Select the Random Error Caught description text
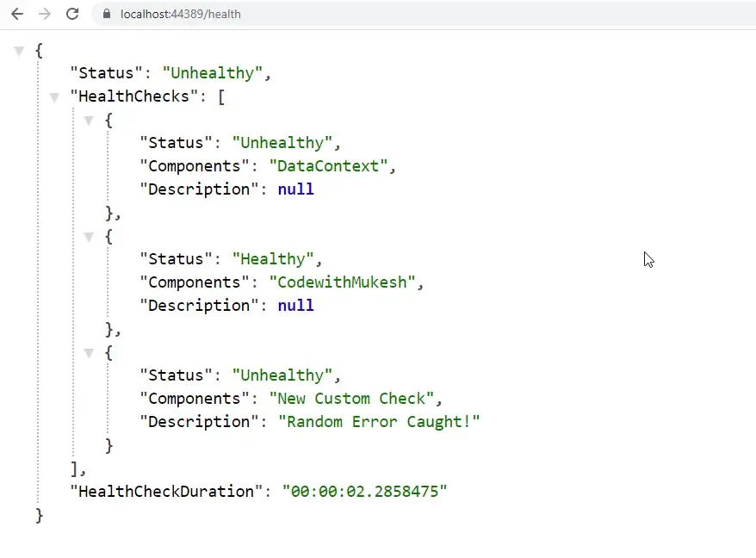Viewport: 756px width, 558px height. pos(379,421)
